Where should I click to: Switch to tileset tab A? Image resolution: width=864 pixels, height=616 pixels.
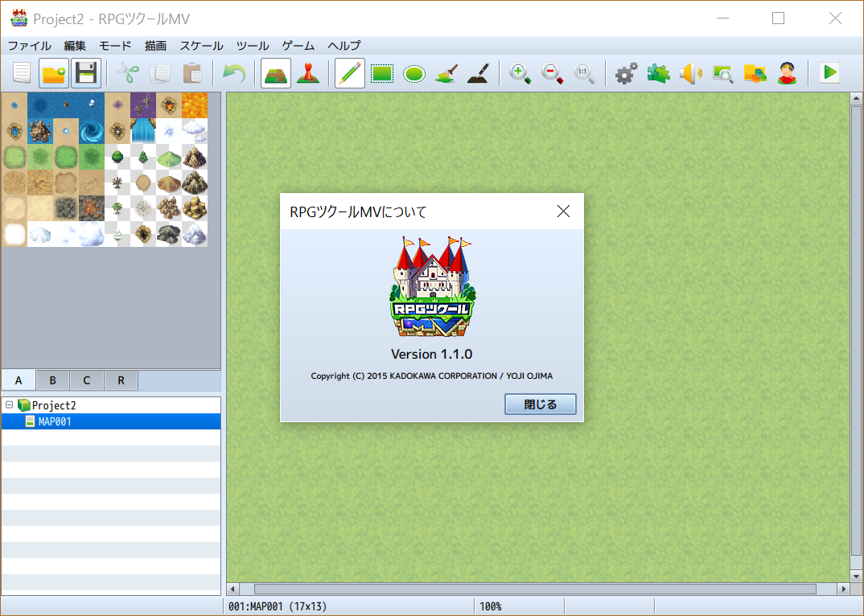coord(19,380)
